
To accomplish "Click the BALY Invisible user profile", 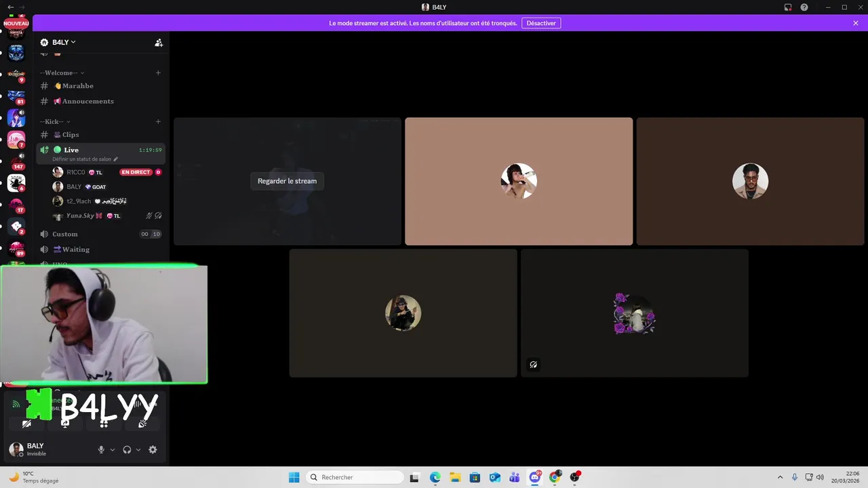I will (37, 449).
